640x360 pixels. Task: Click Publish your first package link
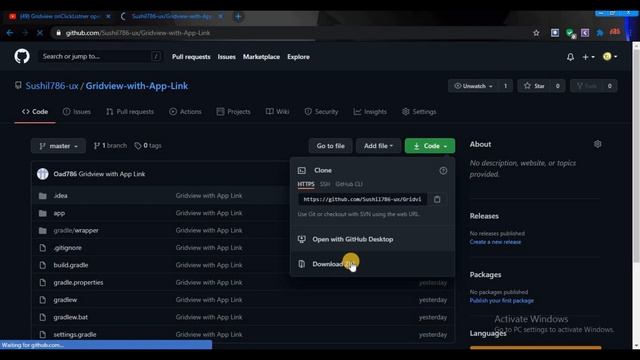point(502,300)
